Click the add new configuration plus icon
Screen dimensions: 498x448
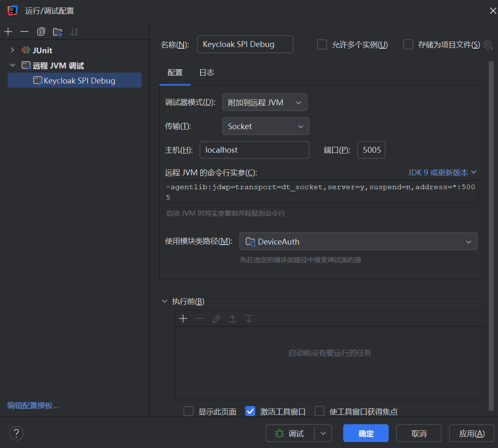tap(8, 32)
